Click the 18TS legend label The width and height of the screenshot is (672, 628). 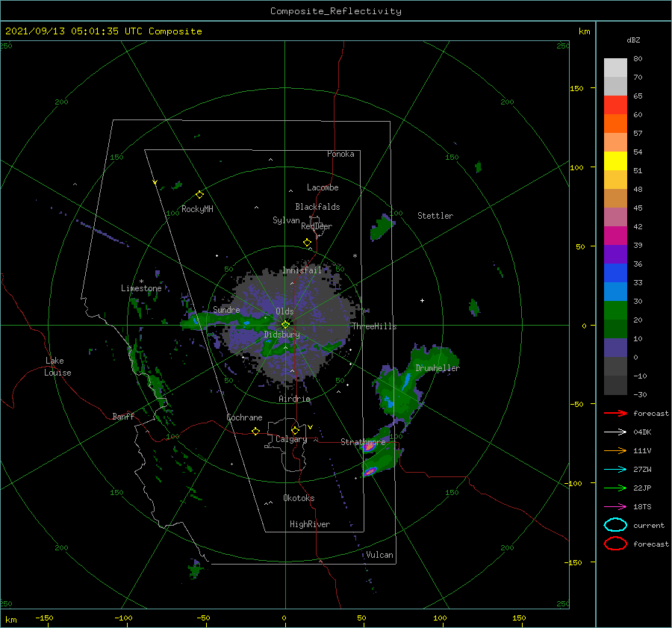tap(642, 507)
